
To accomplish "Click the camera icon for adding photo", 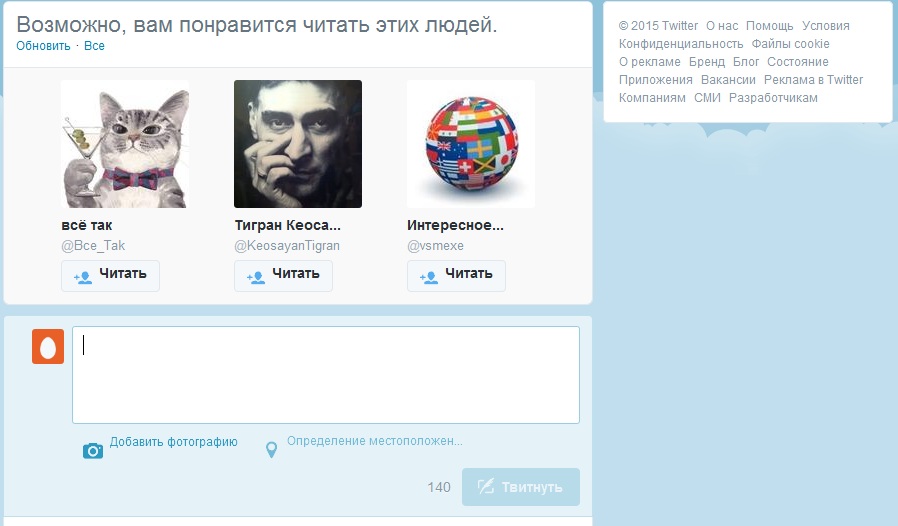I will (x=93, y=451).
